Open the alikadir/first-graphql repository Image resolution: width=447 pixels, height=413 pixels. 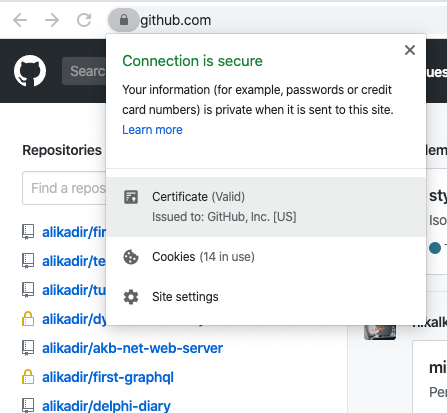(108, 377)
